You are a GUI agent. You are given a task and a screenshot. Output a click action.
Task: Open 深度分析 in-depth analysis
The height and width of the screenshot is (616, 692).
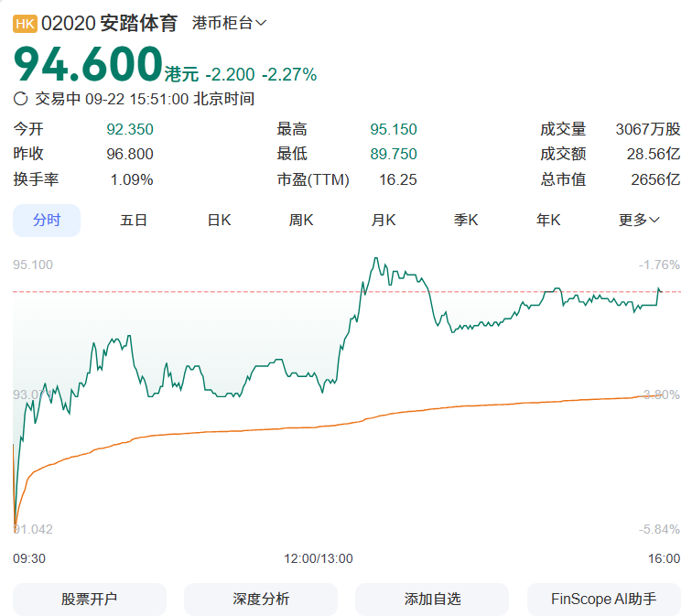(261, 600)
